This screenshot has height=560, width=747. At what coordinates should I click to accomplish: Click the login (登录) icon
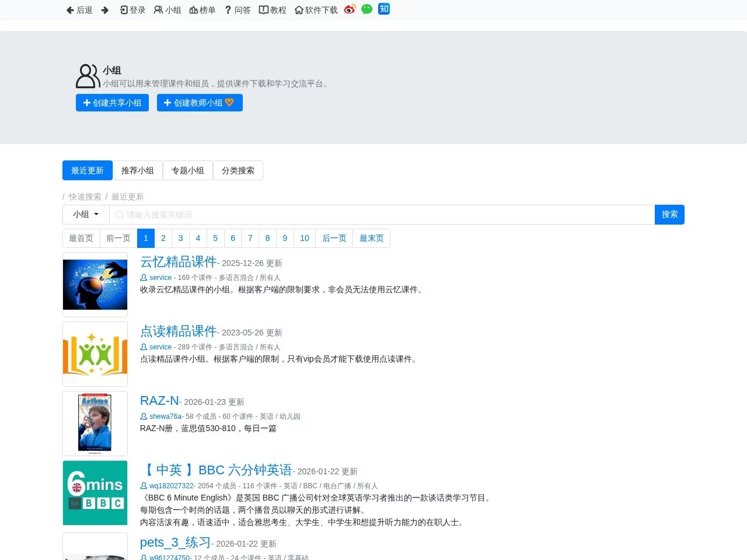[x=124, y=10]
